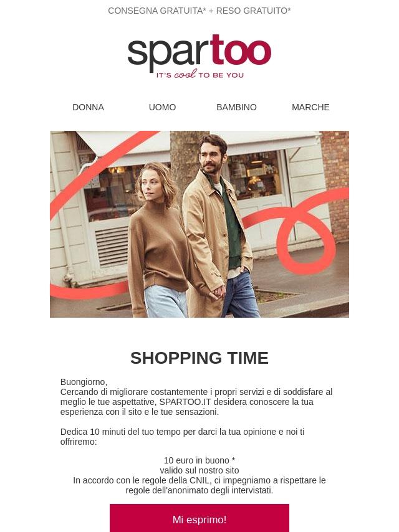Click the woman in the brown sweater

157,241
